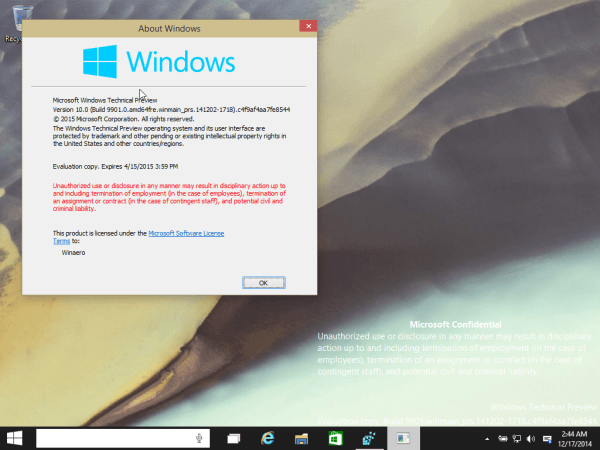600x450 pixels.
Task: Launch Internet Explorer from the taskbar
Action: click(x=267, y=439)
